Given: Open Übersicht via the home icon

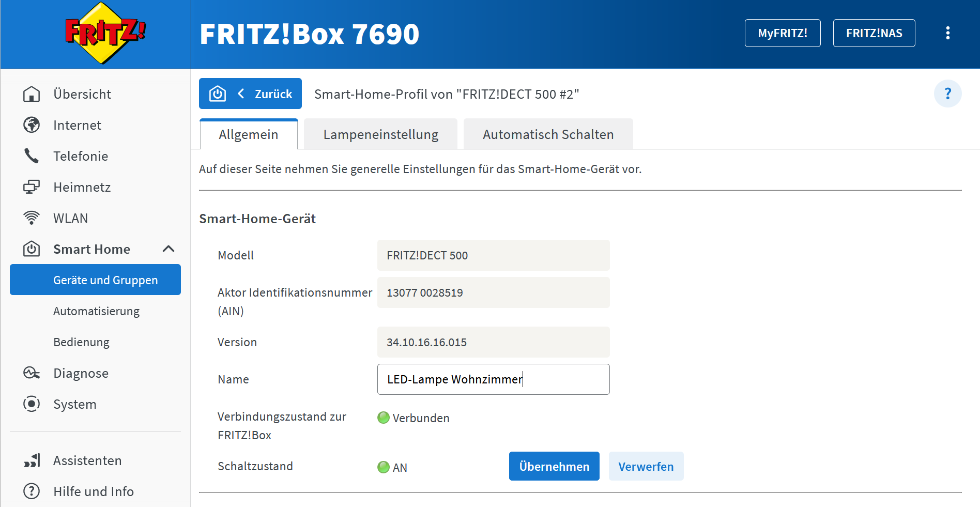Looking at the screenshot, I should (32, 94).
